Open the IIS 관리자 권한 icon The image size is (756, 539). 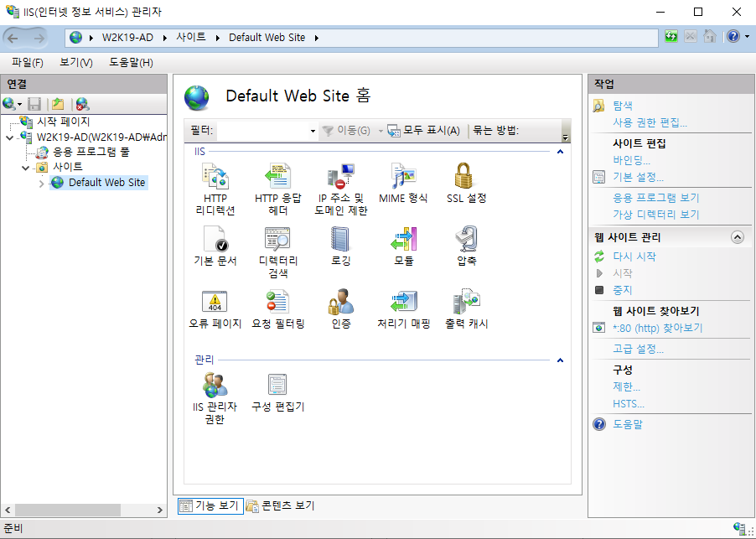[x=215, y=385]
